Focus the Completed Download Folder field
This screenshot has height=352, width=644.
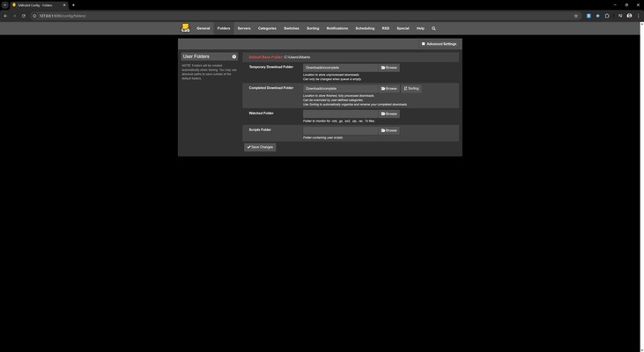(340, 89)
